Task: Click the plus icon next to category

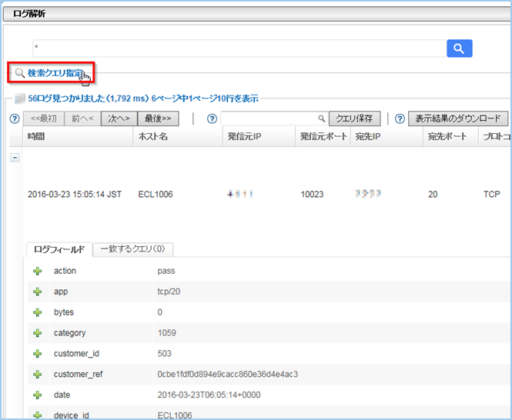Action: [37, 333]
